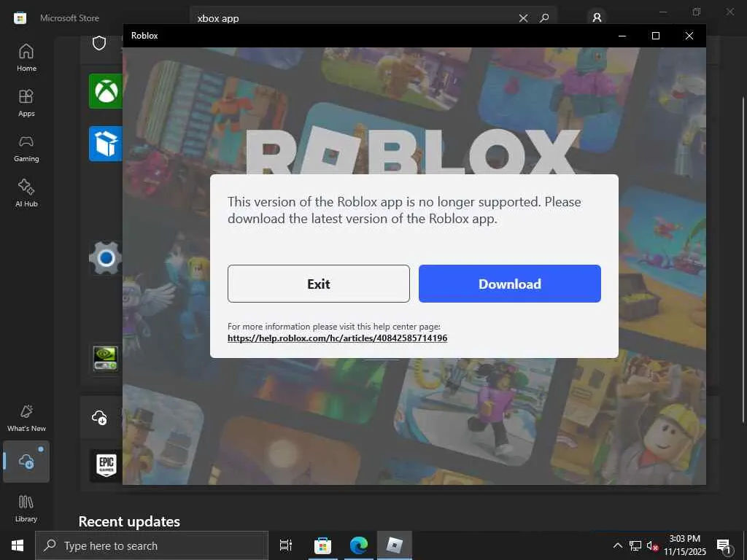This screenshot has width=747, height=560.
Task: Click the Roblox taskbar icon
Action: [x=395, y=545]
